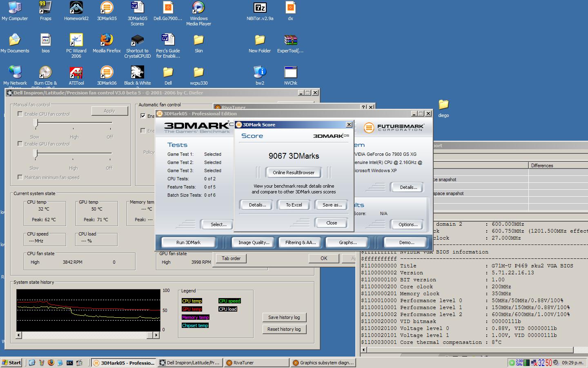Export score To Excel
The width and height of the screenshot is (588, 368).
[294, 205]
